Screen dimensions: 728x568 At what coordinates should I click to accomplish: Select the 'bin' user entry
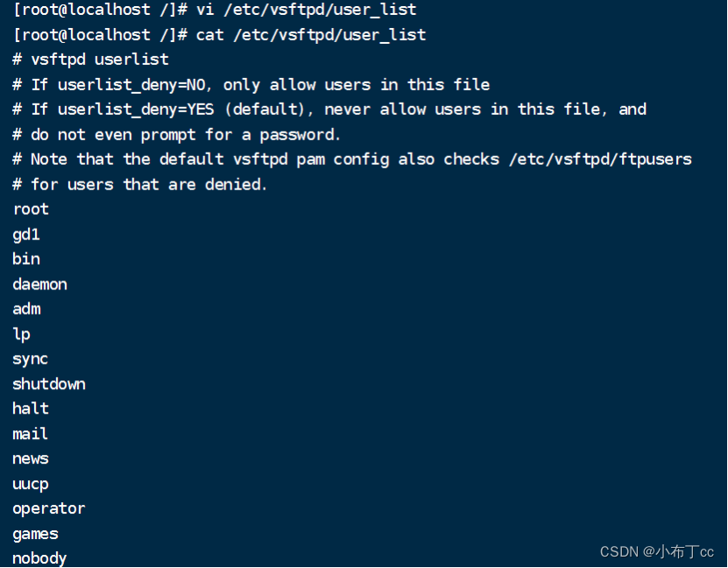click(x=26, y=259)
